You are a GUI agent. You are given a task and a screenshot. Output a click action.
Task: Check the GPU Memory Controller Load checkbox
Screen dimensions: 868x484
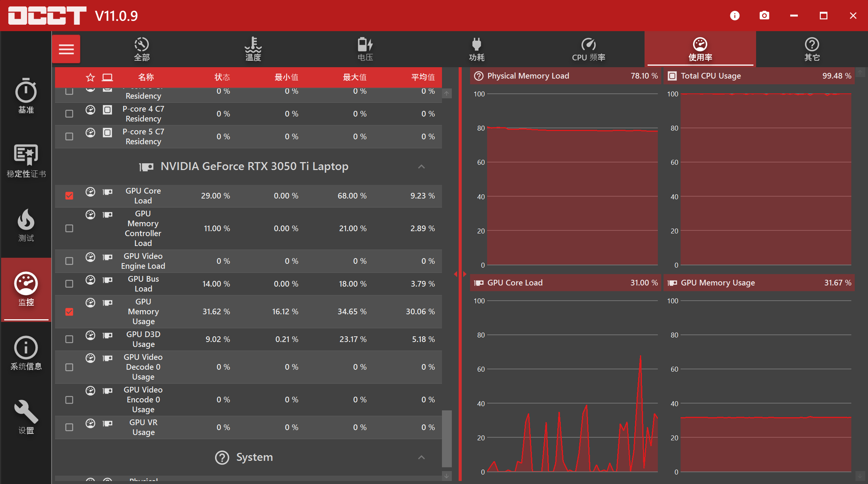[69, 228]
